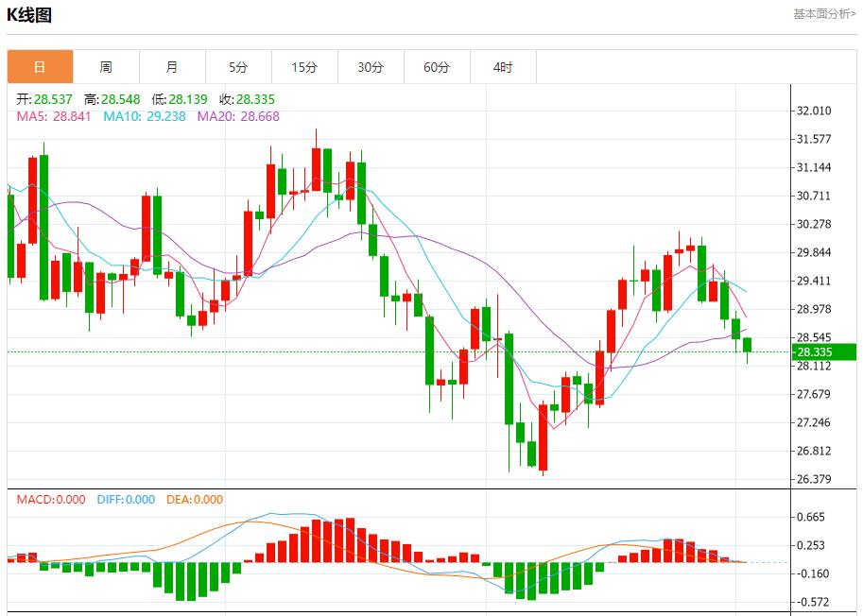Click the green 28.335 current price tag
This screenshot has width=863, height=616.
[824, 352]
